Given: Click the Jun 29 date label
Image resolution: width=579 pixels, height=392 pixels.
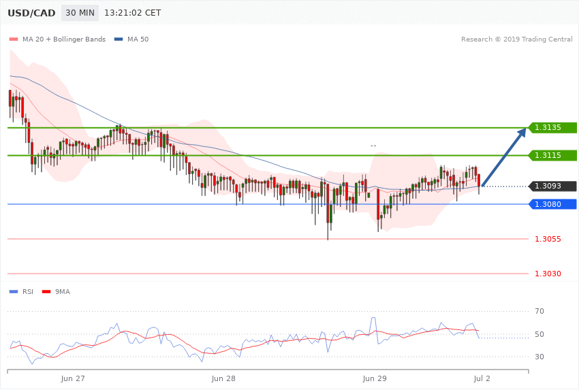Looking at the screenshot, I should point(375,378).
